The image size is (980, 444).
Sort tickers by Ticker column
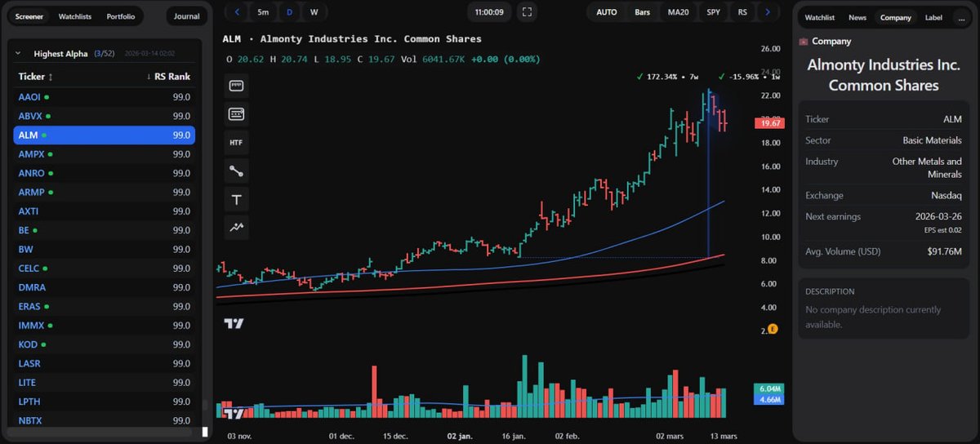coord(36,77)
